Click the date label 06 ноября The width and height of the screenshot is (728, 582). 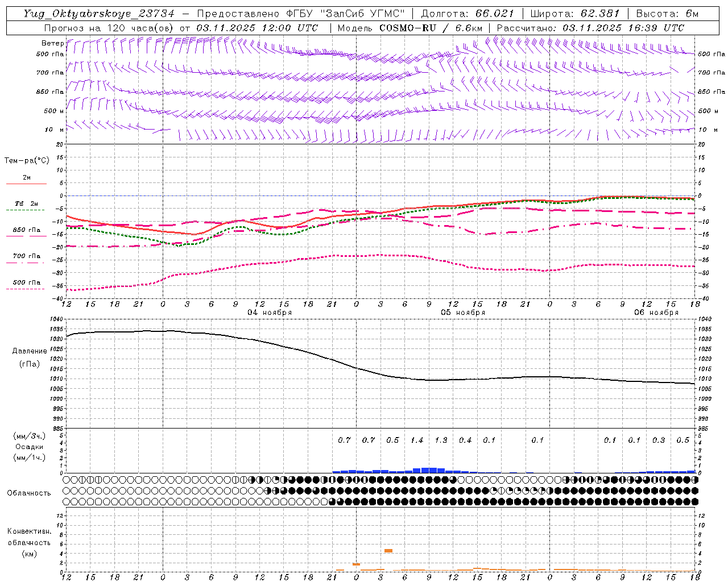(656, 313)
